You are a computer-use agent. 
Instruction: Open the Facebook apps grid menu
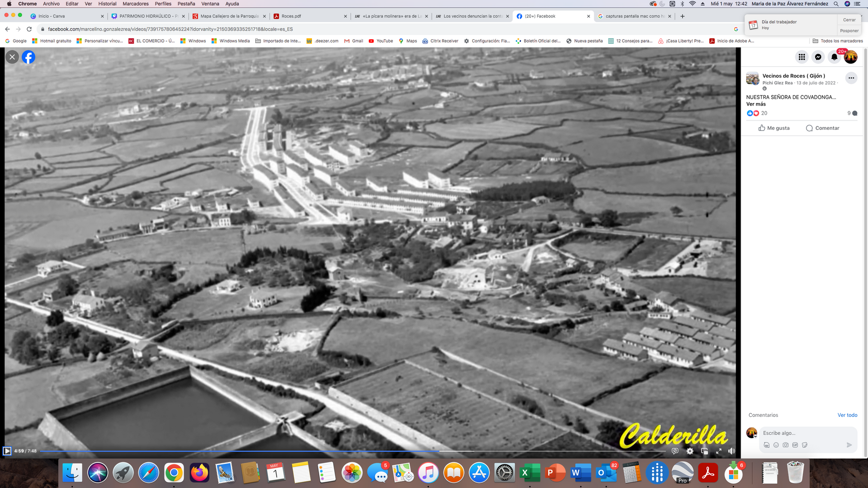[x=802, y=57]
